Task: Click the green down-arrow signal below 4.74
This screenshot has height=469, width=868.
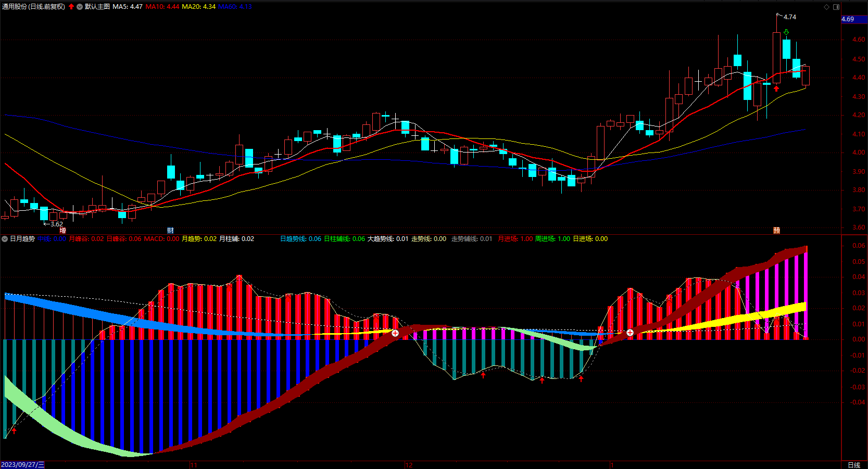Action: pos(786,32)
